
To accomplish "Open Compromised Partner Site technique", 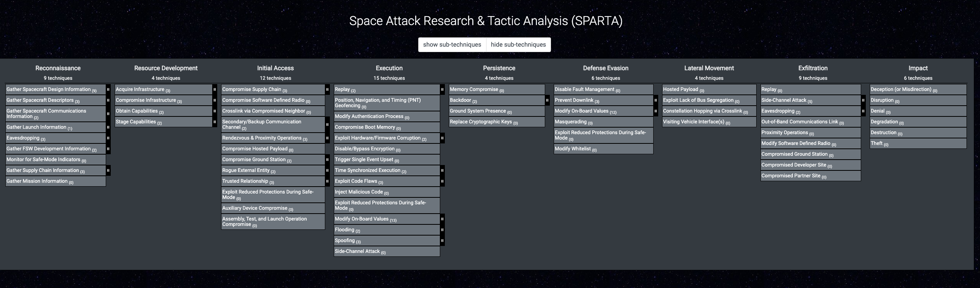I will (x=791, y=176).
